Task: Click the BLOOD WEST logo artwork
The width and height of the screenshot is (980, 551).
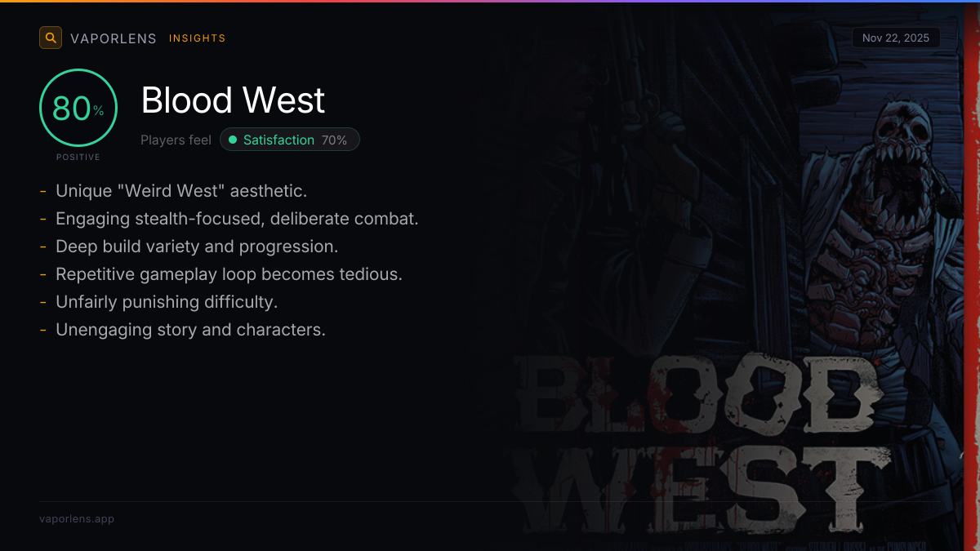Action: coord(702,441)
